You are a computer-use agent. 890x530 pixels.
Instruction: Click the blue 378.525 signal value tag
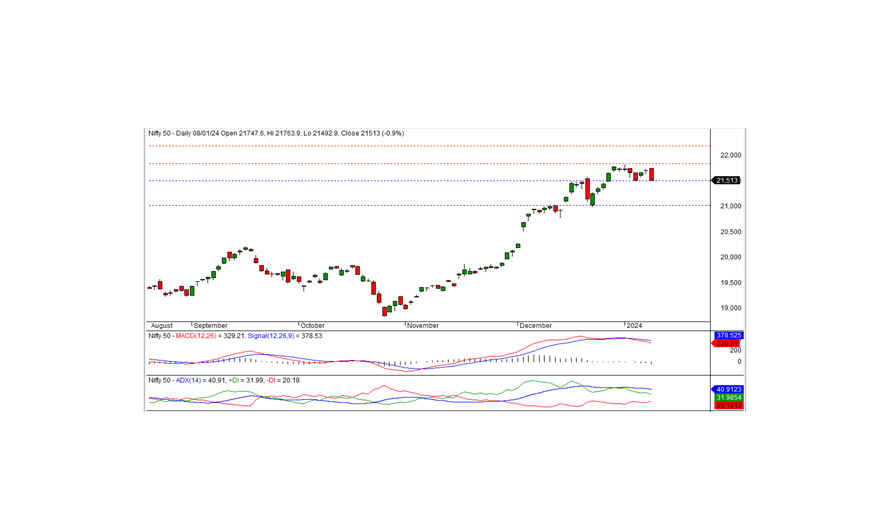[x=726, y=336]
